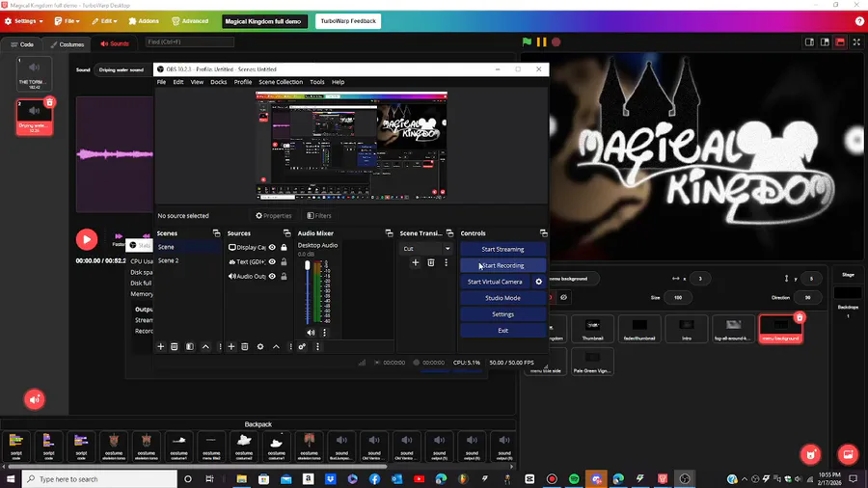Delete the Dripping water sound with trash badge
The width and height of the screenshot is (868, 488).
(49, 102)
